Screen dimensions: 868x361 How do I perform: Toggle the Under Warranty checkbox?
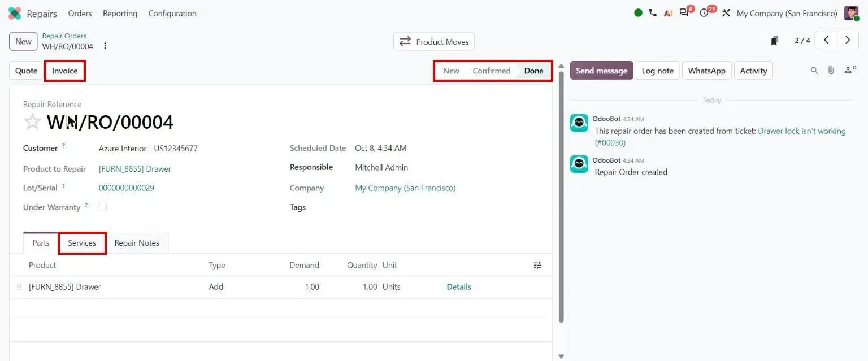pos(102,207)
